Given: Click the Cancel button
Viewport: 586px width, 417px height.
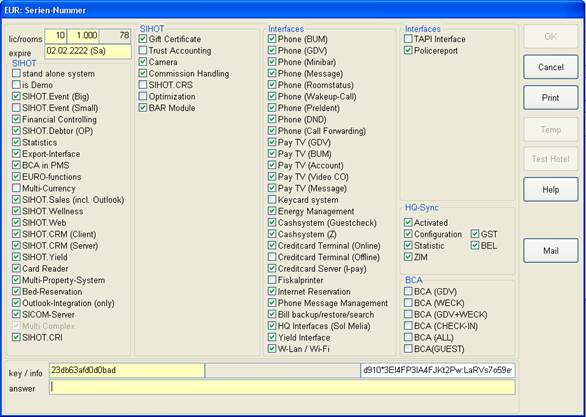Looking at the screenshot, I should (x=550, y=67).
